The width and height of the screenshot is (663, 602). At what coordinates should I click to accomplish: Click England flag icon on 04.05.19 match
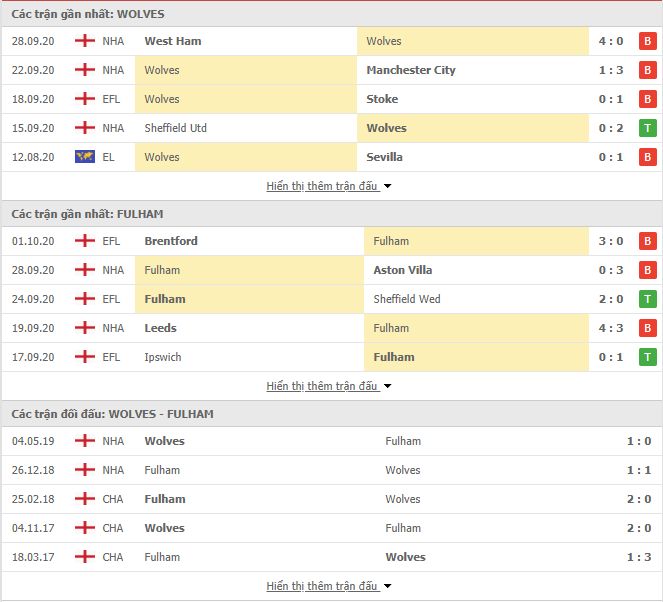pos(85,441)
